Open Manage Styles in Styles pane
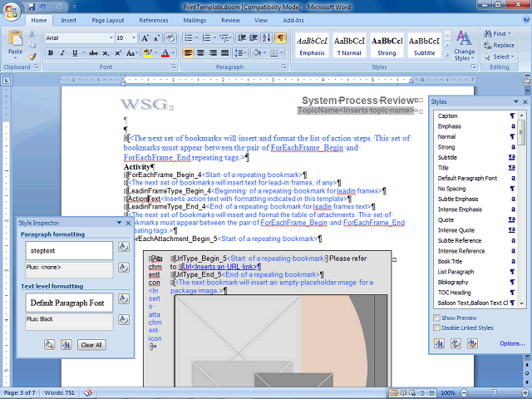 [x=472, y=343]
